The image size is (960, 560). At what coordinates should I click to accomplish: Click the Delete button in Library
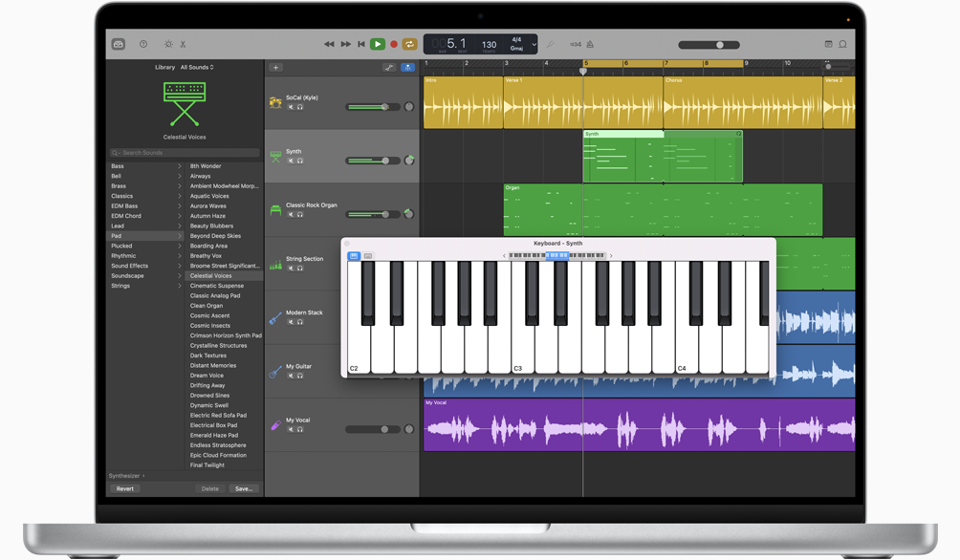tap(210, 488)
